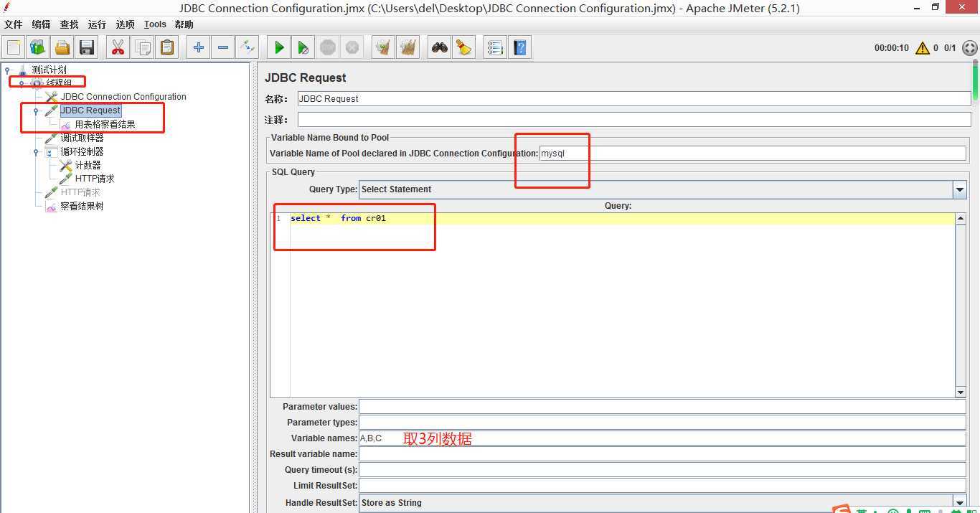Open the 运行 menu
The width and height of the screenshot is (980, 513).
pos(97,24)
